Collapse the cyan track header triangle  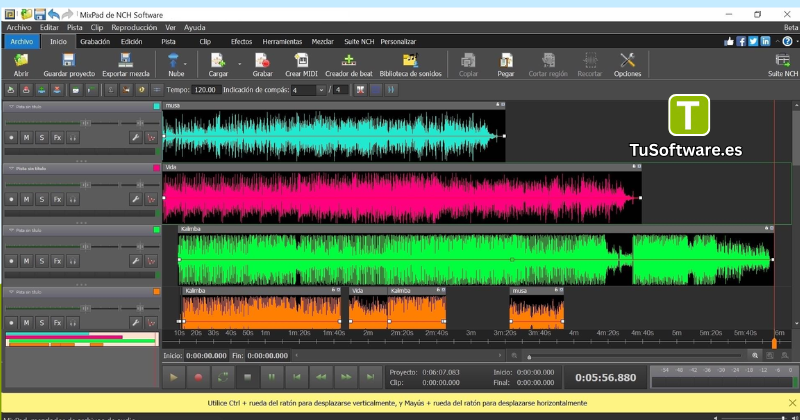(x=11, y=107)
